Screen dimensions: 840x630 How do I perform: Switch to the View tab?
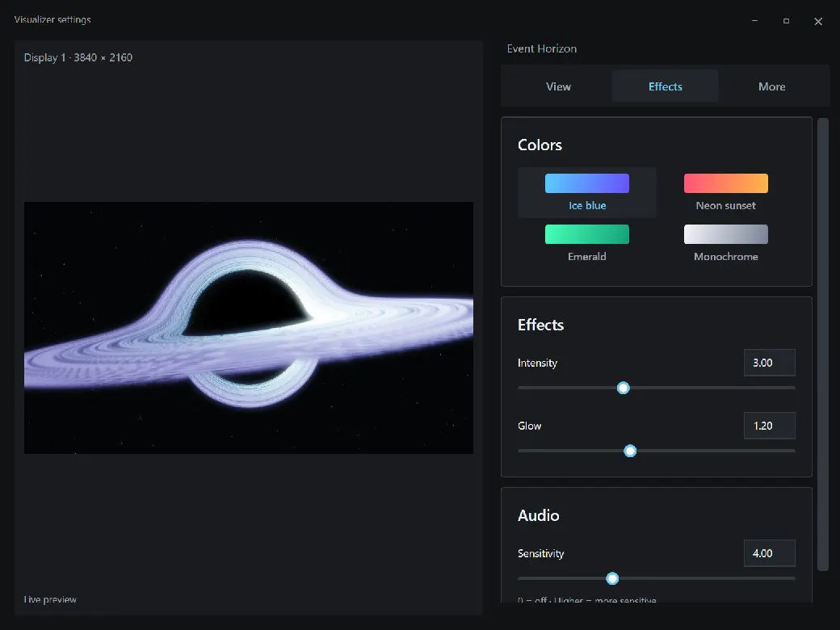558,86
